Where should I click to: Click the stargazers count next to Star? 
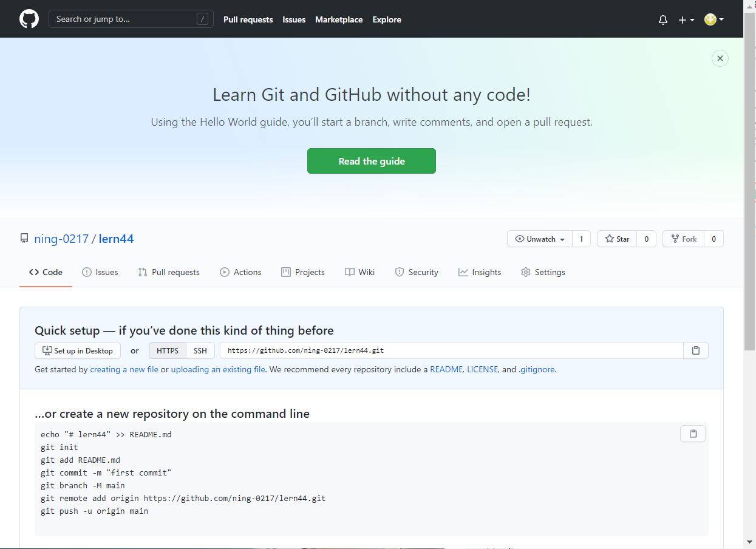coord(646,239)
